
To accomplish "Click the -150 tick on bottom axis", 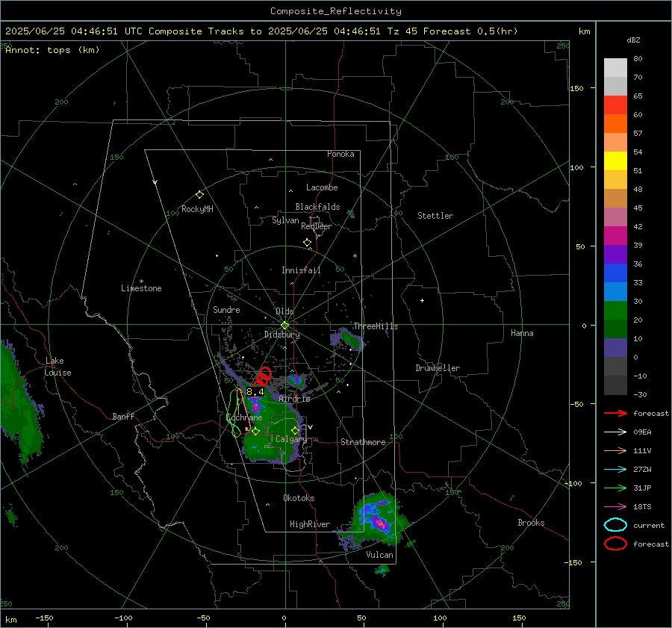I will click(x=45, y=618).
